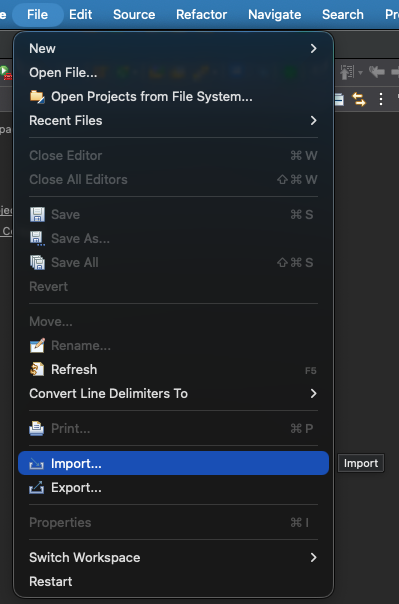Open the Source menu
Image resolution: width=399 pixels, height=604 pixels.
tap(134, 15)
